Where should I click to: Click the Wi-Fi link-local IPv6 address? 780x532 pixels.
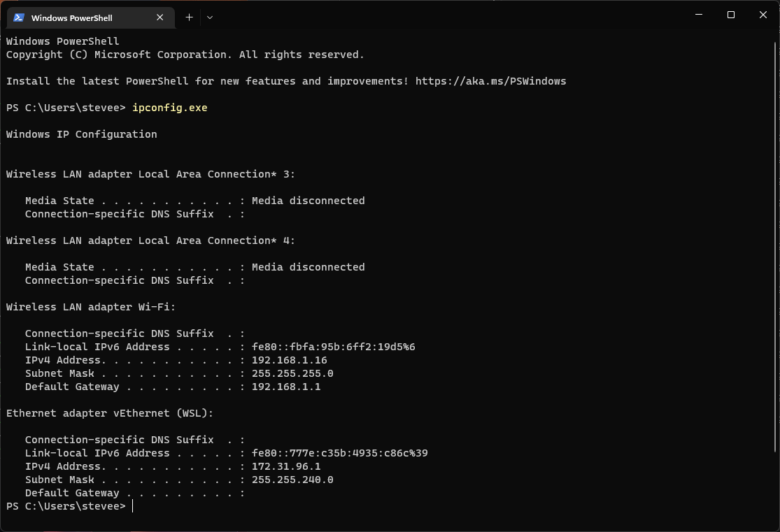pyautogui.click(x=333, y=347)
